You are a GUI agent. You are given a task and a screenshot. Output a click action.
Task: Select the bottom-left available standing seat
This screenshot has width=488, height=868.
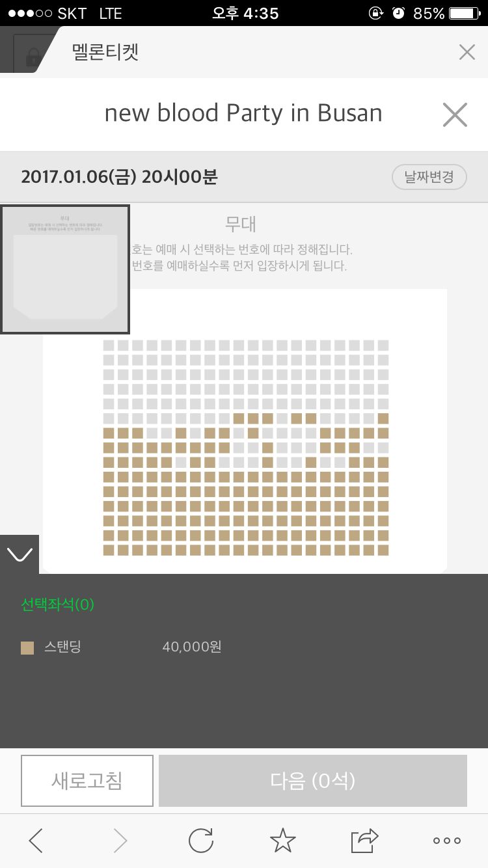(109, 550)
